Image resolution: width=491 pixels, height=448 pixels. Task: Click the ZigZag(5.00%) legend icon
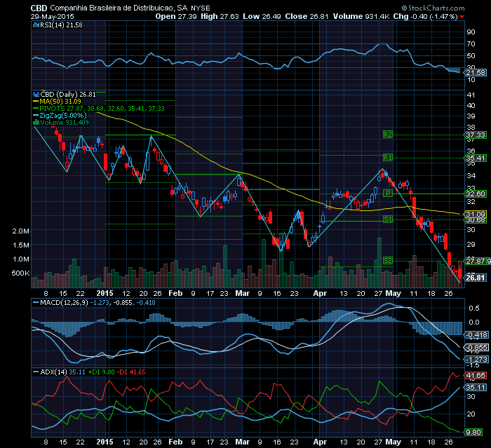tap(36, 115)
